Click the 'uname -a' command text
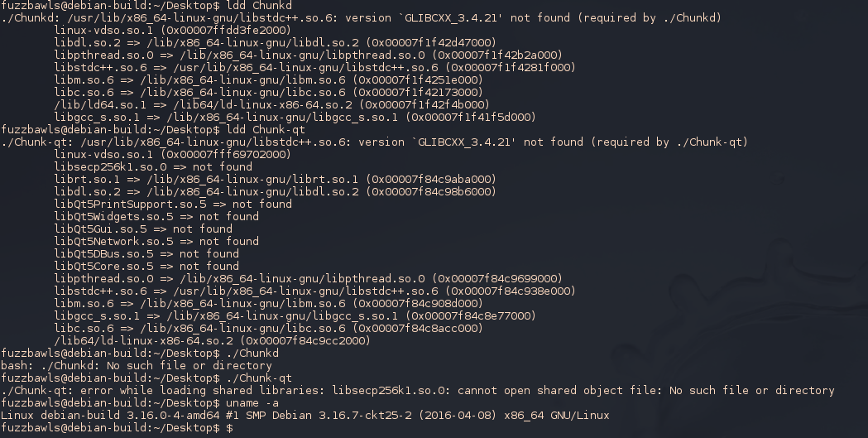868x438 pixels. 252,403
